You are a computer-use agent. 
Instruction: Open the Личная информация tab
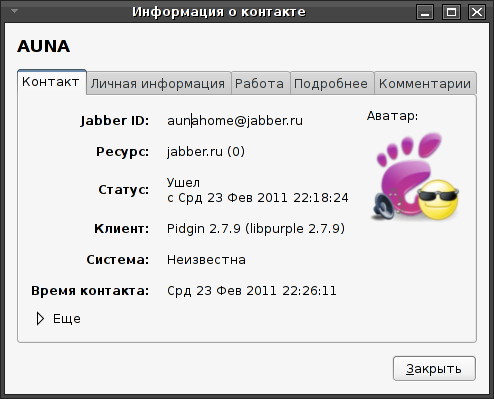pos(158,83)
